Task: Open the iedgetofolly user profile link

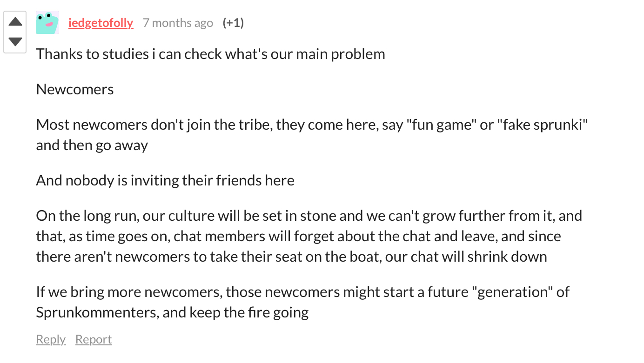Action: pyautogui.click(x=101, y=23)
